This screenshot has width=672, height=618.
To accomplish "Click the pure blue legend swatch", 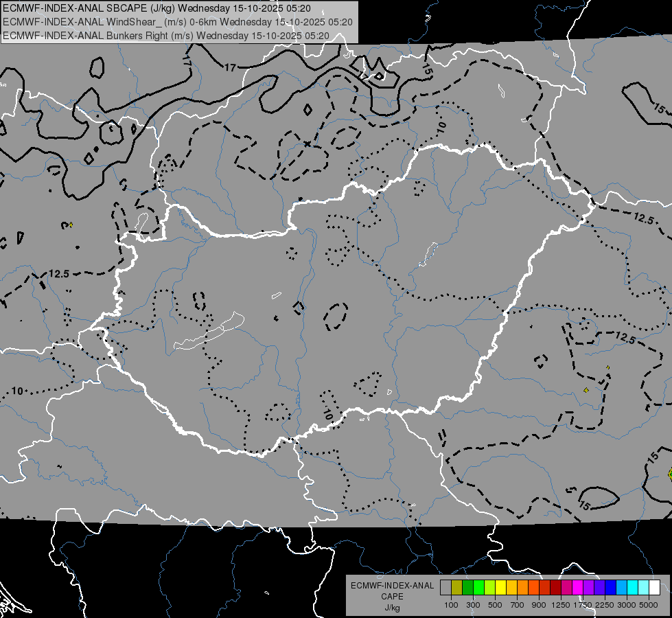I will 611,588.
